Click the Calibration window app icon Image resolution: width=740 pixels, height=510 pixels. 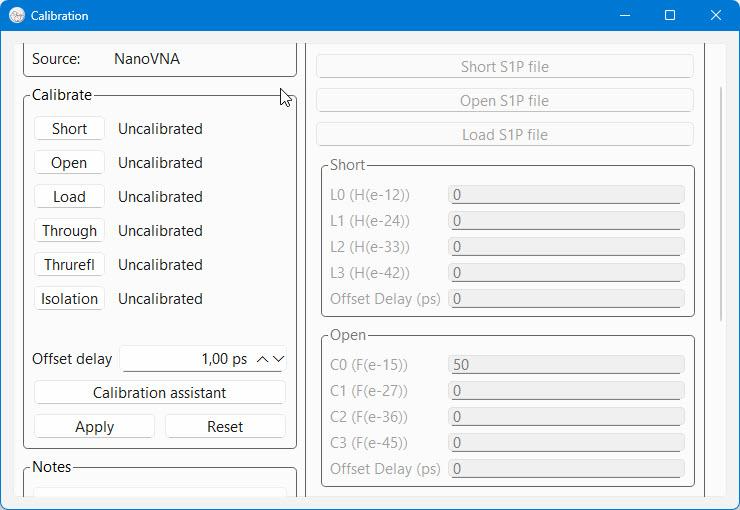tap(17, 16)
